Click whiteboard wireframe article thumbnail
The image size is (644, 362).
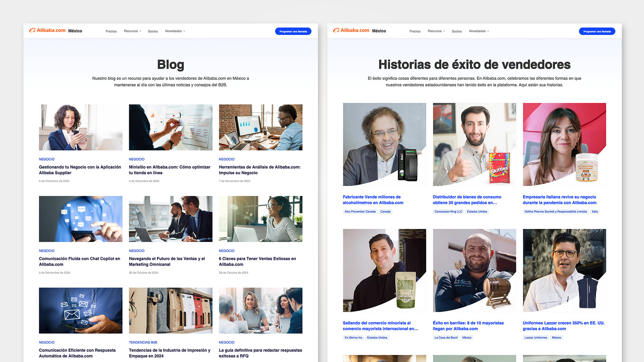coord(170,127)
